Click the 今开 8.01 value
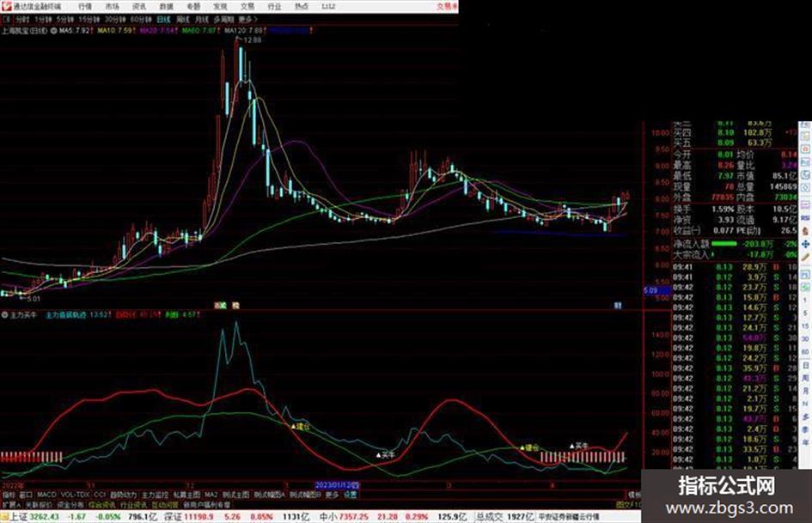 coord(725,155)
